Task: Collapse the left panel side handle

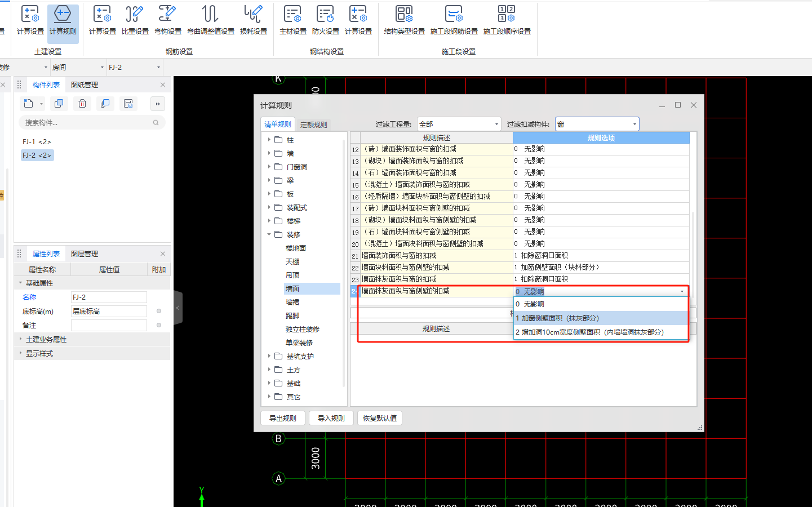Action: (x=178, y=308)
